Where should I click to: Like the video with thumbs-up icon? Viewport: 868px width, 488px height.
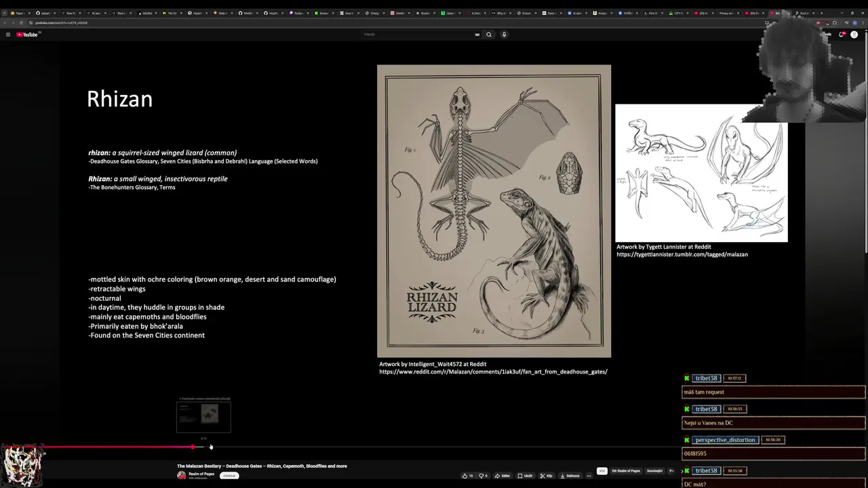[x=467, y=476]
